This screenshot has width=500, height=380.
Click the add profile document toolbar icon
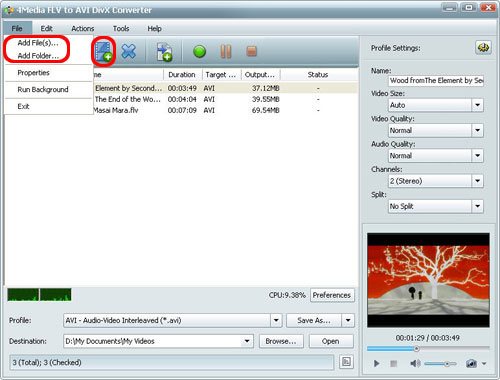tap(164, 52)
